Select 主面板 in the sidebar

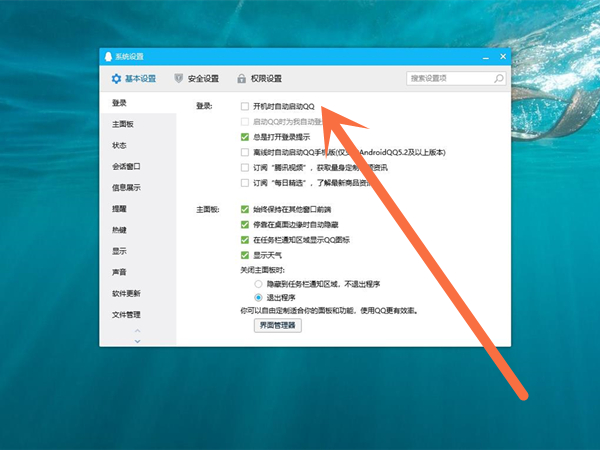click(x=138, y=124)
